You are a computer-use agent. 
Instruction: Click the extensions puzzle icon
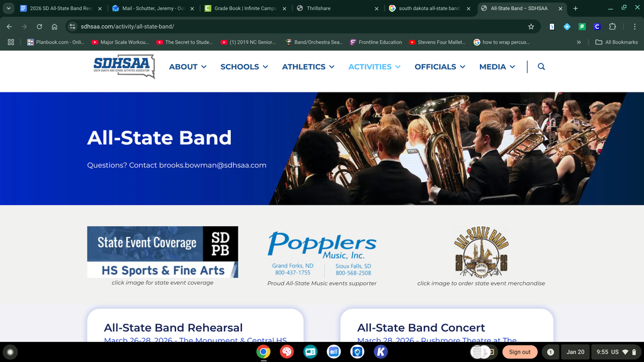click(612, 26)
